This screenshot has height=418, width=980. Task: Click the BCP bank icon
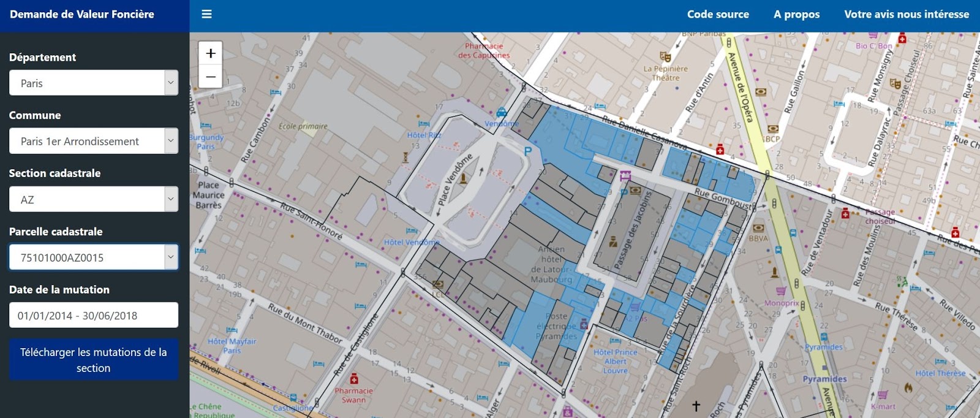[773, 129]
